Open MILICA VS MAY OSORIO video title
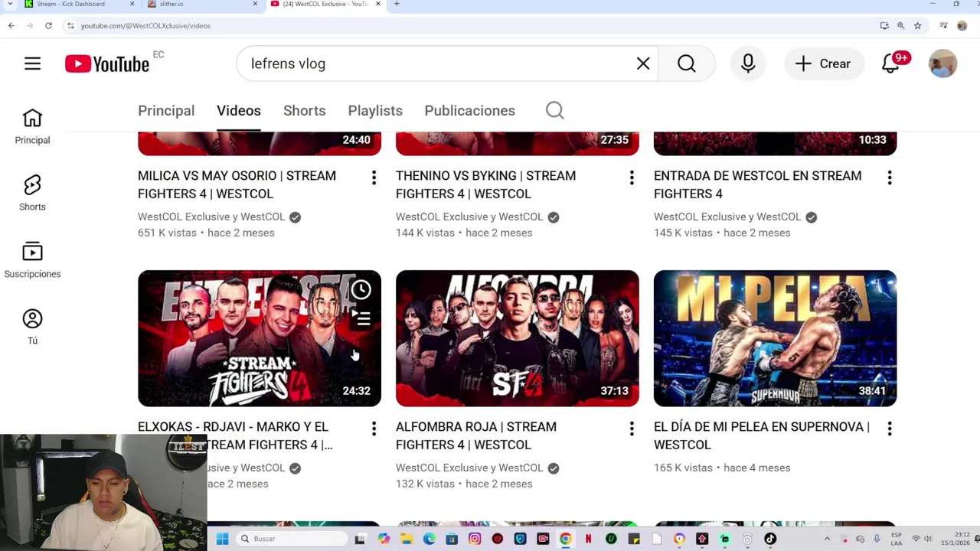Screen dimensions: 980x551 coord(237,184)
